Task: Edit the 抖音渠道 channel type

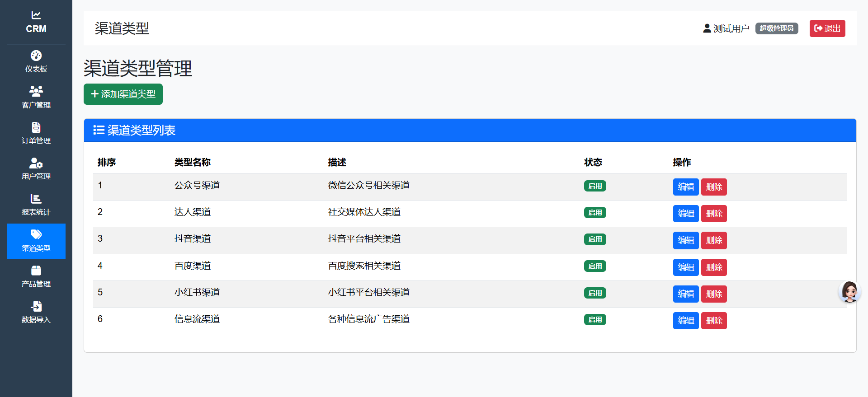Action: 685,240
